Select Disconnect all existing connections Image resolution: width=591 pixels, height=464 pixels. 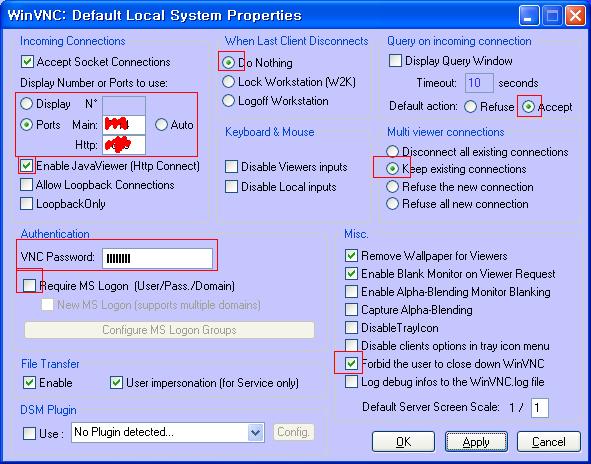tap(392, 152)
